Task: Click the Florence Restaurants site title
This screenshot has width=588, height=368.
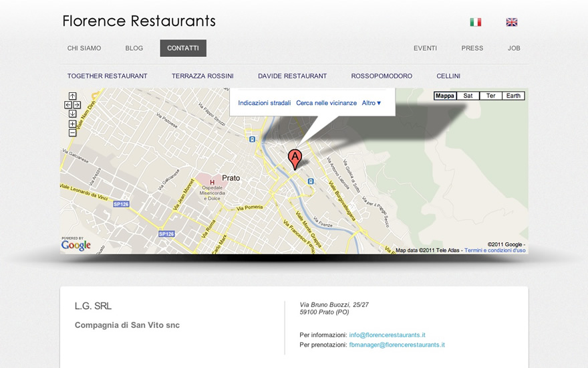Action: coord(139,21)
